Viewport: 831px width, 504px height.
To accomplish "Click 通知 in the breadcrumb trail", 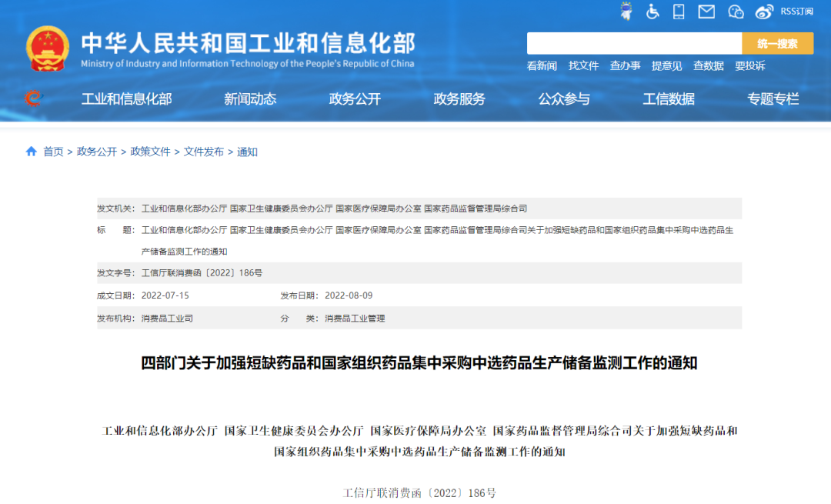I will click(247, 152).
